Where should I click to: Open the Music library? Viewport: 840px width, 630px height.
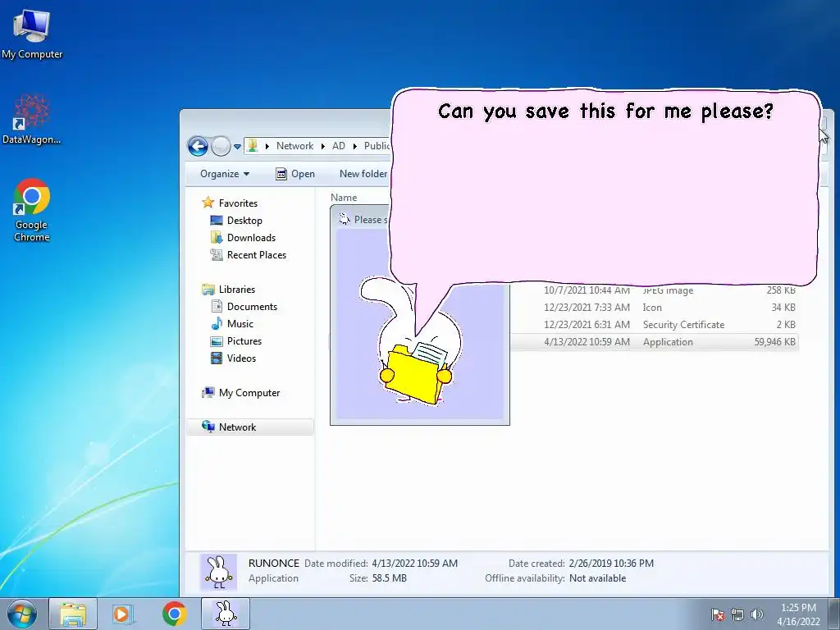[240, 323]
